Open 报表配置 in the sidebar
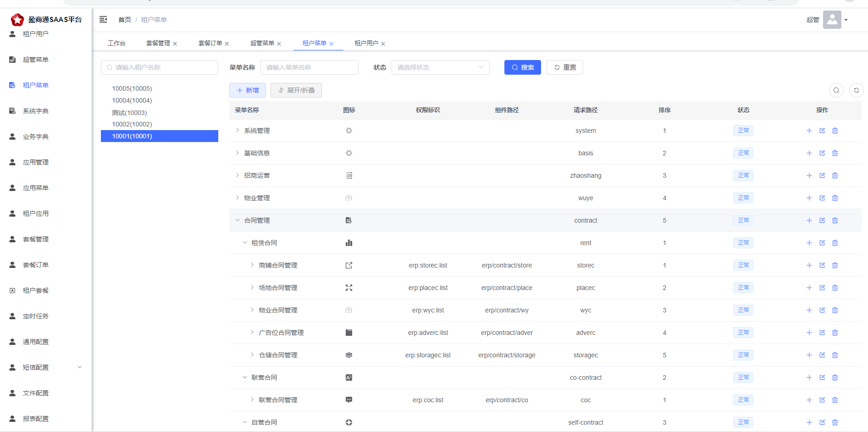The height and width of the screenshot is (432, 868). [x=36, y=419]
